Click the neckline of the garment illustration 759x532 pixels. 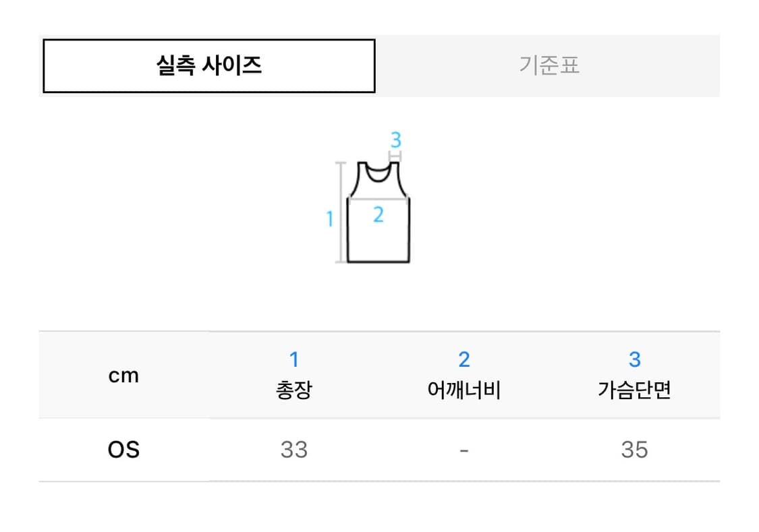point(378,174)
